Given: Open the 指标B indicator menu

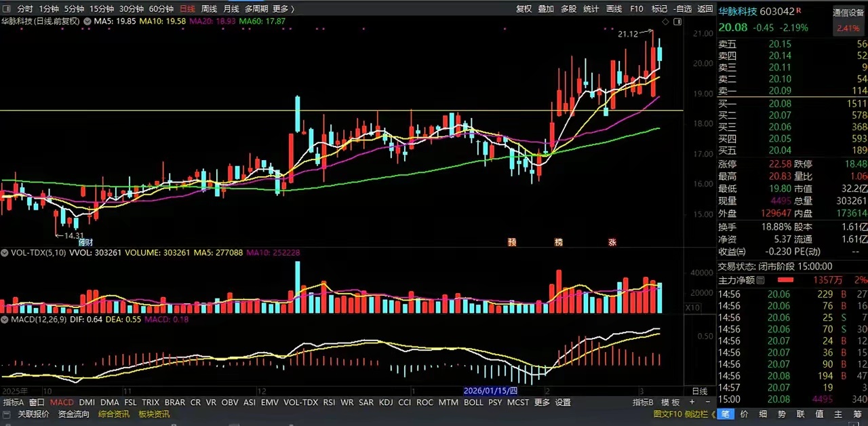Looking at the screenshot, I should click(643, 402).
